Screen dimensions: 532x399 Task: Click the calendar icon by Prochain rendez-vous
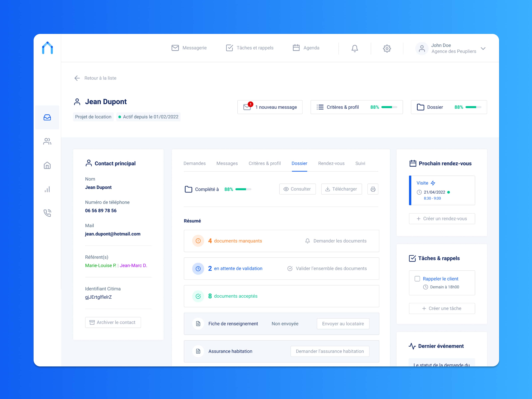coord(413,163)
